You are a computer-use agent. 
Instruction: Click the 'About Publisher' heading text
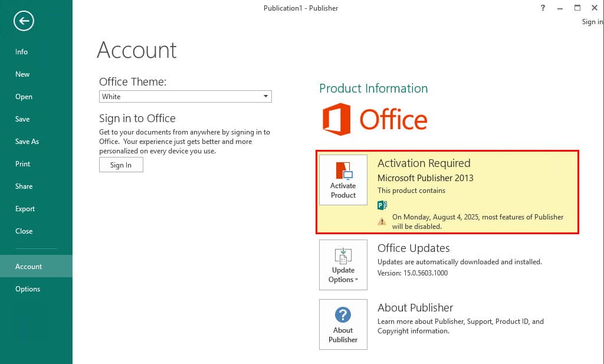coord(415,308)
